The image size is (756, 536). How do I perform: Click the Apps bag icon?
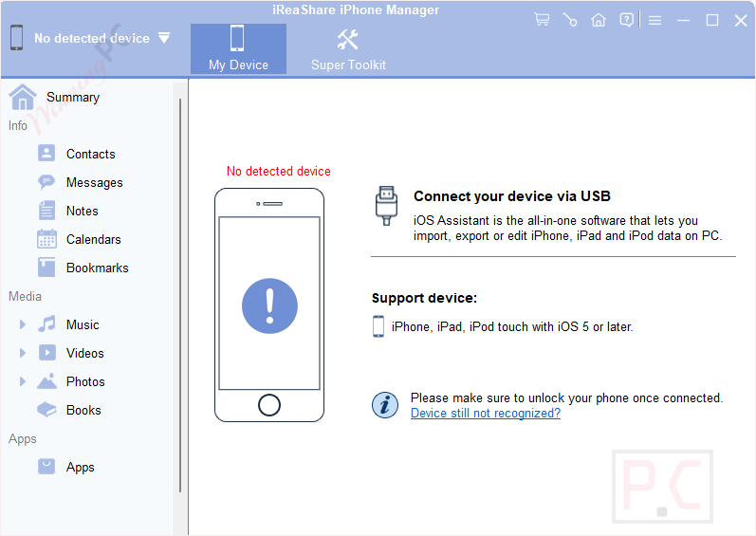pos(46,466)
